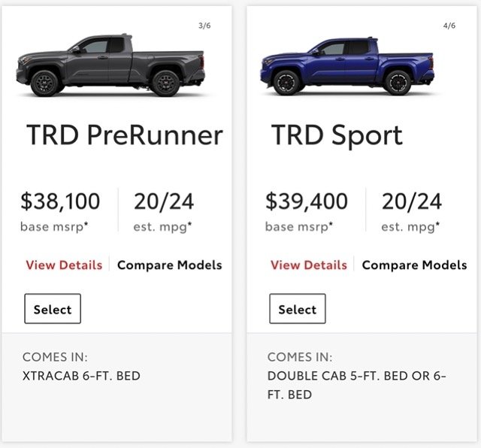Click the PreRunner base msrp asterisk label

pos(54,227)
